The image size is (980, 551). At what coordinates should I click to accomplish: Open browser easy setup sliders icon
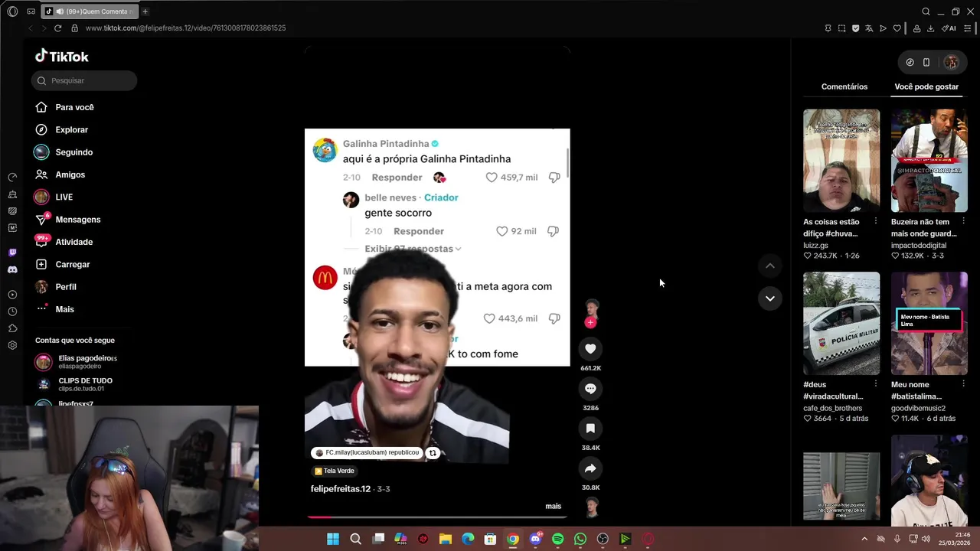pyautogui.click(x=968, y=28)
